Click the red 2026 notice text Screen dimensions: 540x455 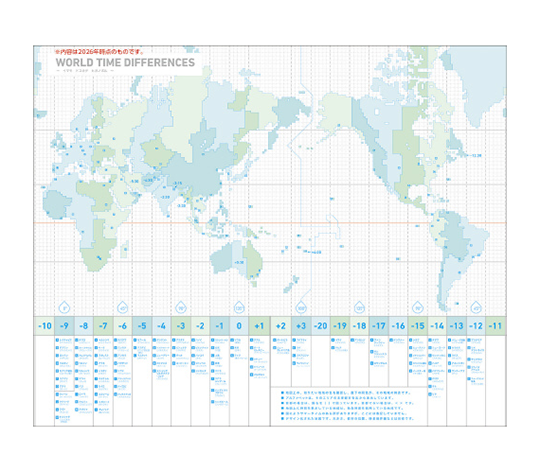pyautogui.click(x=100, y=52)
